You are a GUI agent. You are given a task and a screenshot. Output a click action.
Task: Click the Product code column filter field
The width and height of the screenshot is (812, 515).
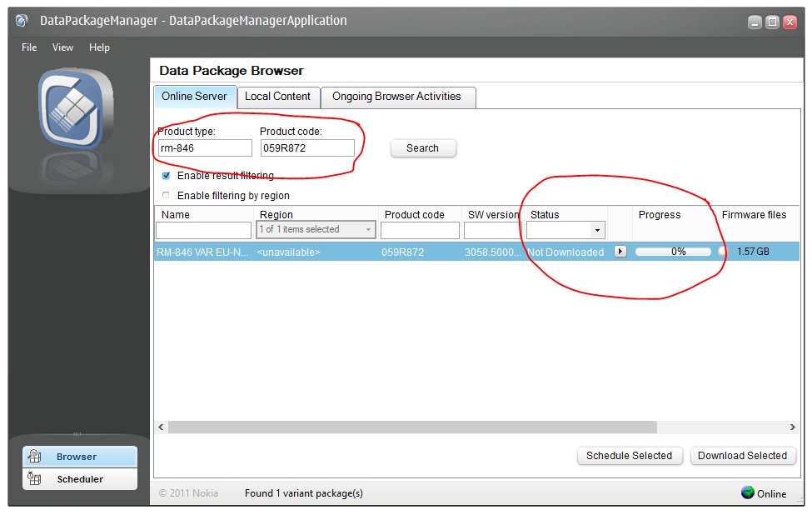pyautogui.click(x=420, y=230)
